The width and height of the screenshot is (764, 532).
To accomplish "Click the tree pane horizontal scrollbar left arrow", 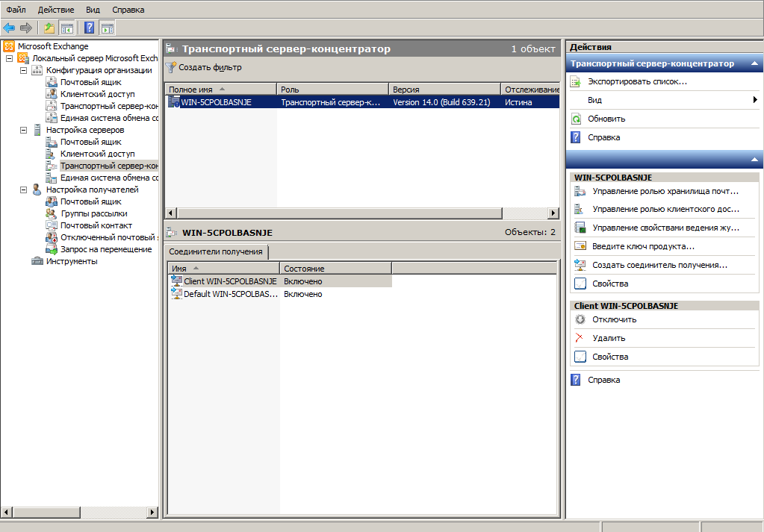I will [x=6, y=512].
